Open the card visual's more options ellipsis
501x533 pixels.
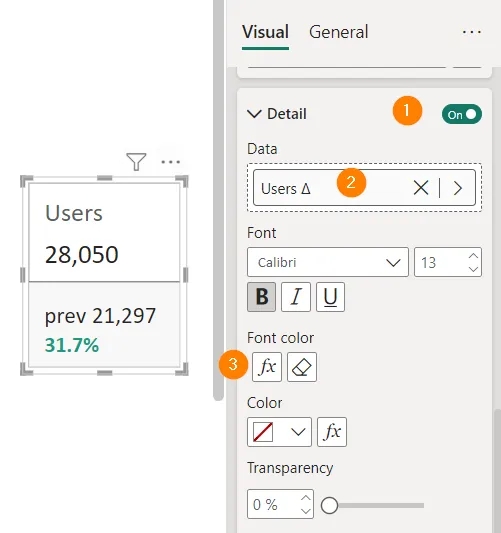[x=171, y=162]
